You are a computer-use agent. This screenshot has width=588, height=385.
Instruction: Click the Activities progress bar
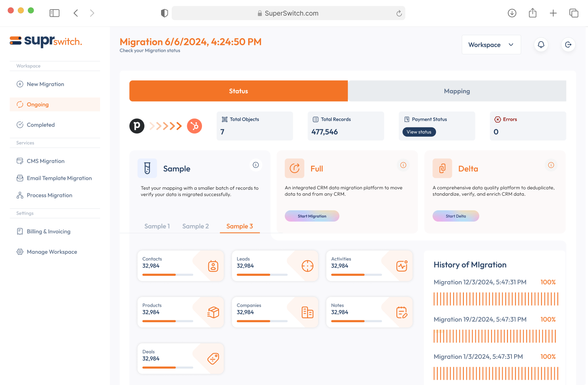pyautogui.click(x=356, y=275)
